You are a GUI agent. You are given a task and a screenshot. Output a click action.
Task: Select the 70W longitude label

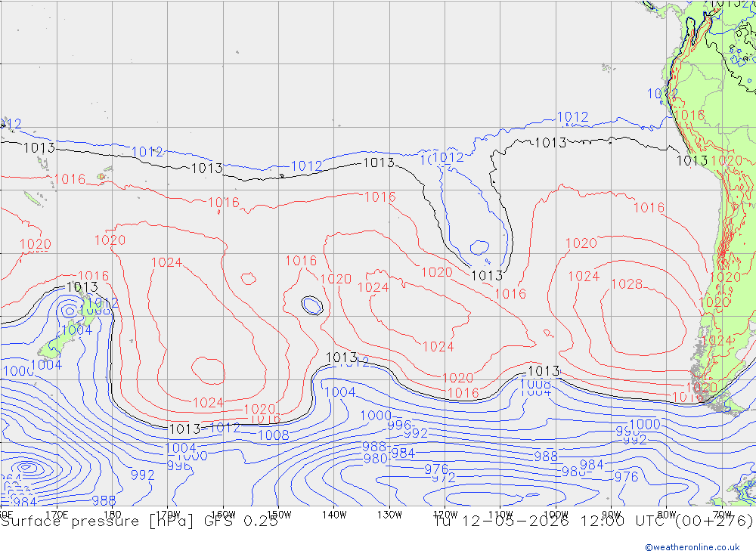(722, 515)
